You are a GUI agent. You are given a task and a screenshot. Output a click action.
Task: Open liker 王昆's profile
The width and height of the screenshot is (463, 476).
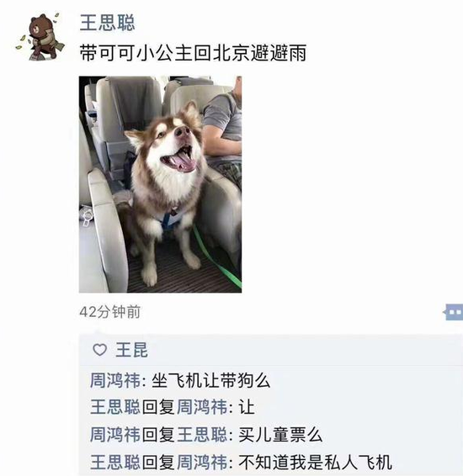point(131,350)
